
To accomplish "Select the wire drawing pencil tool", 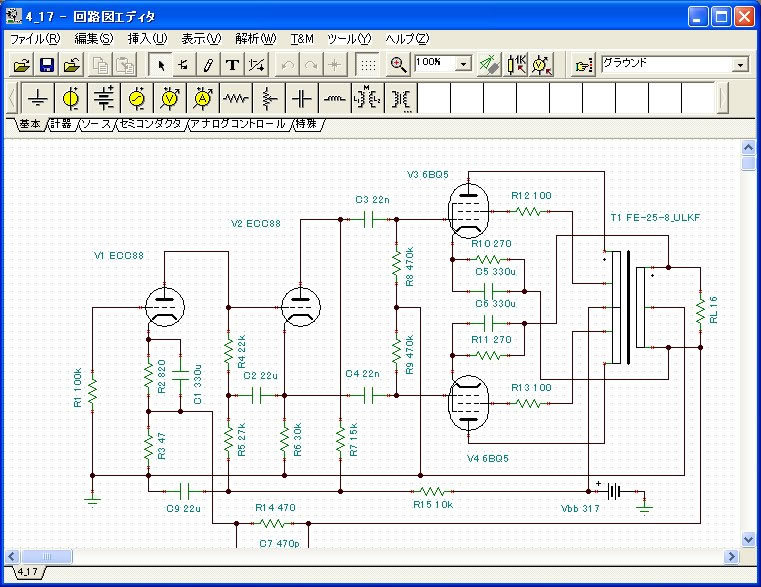I will 208,65.
